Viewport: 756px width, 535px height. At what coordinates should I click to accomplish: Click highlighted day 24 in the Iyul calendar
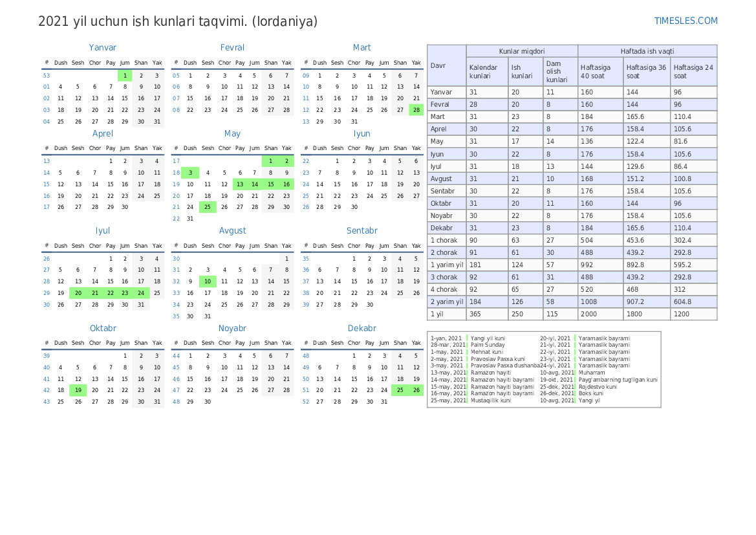141,293
